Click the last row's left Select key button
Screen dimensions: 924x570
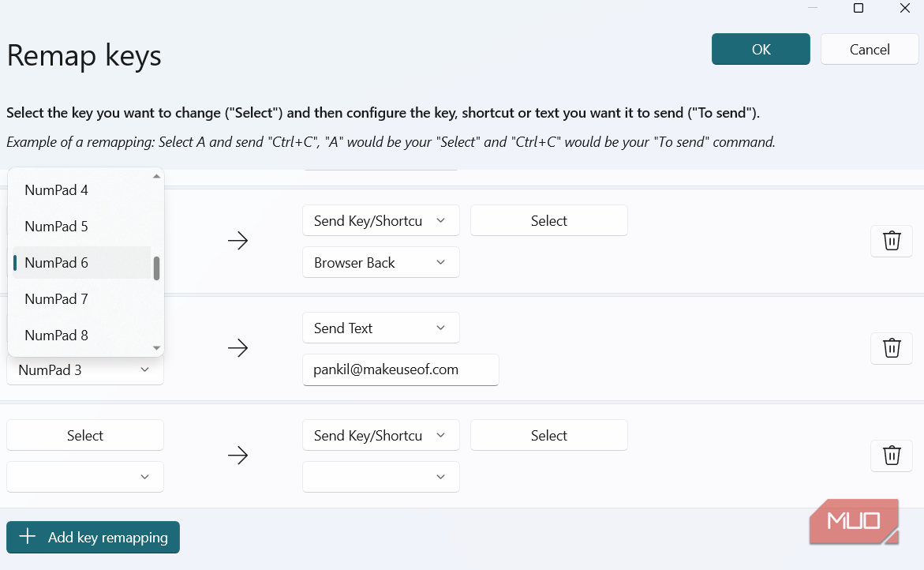[85, 435]
